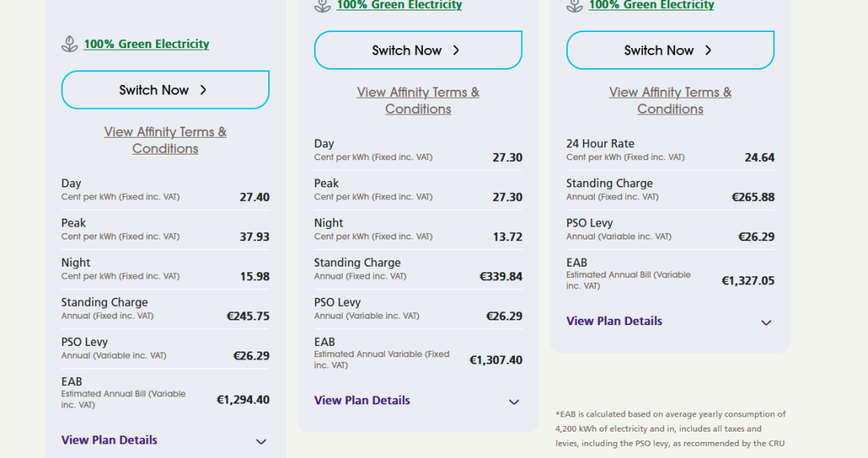The image size is (868, 458).
Task: Select View Plan Details text in the middle card
Action: pos(362,400)
